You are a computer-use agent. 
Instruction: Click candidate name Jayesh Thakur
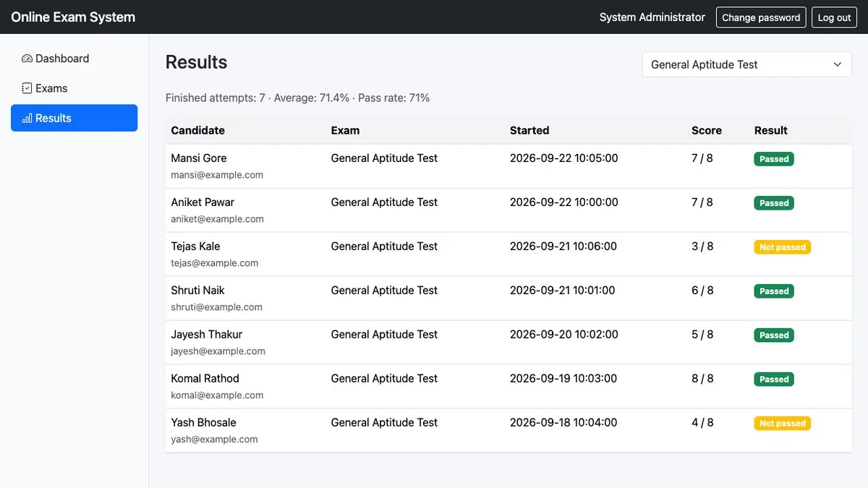click(x=206, y=335)
